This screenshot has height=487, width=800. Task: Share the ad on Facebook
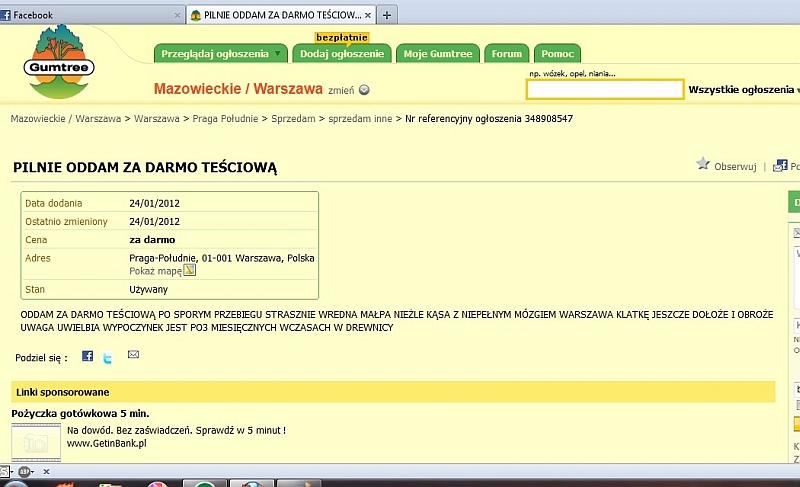coord(88,356)
